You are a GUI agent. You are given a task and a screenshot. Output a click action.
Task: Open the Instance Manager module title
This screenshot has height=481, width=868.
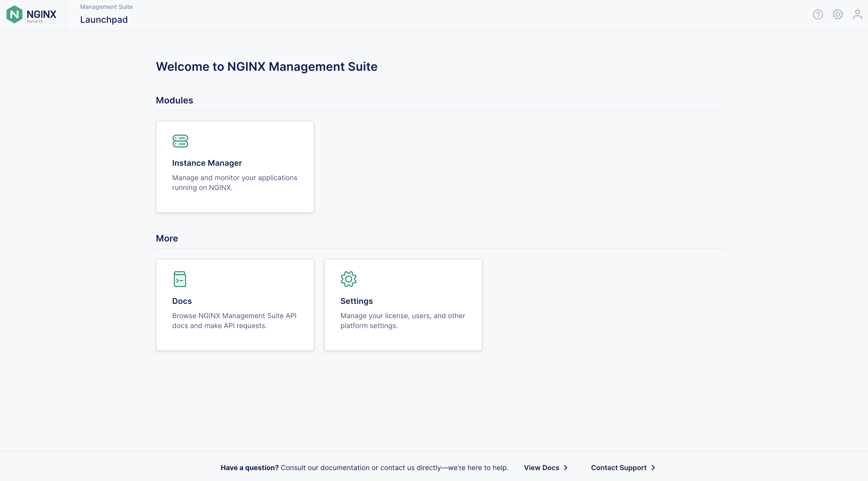pyautogui.click(x=207, y=163)
